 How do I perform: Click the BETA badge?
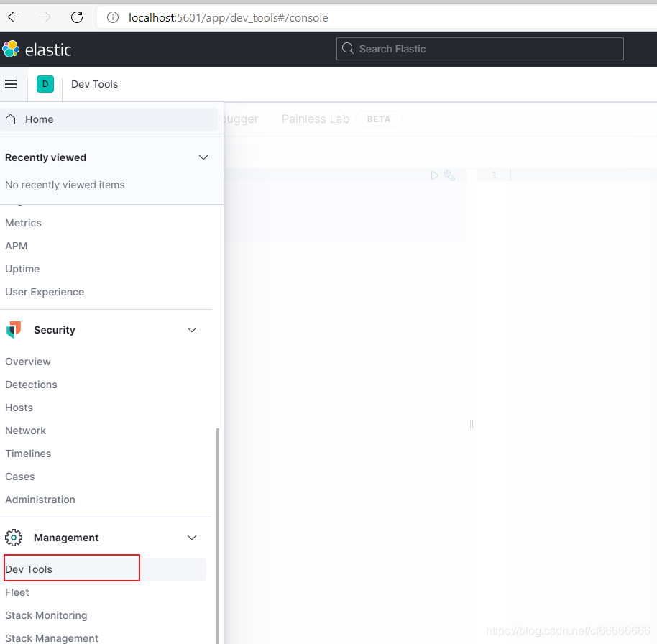[378, 119]
